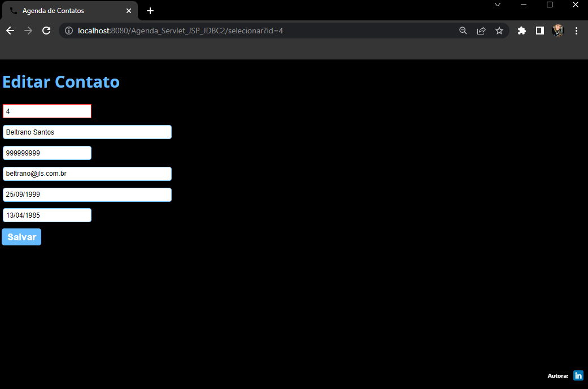Minimize the browser window
This screenshot has height=389, width=588.
[524, 5]
